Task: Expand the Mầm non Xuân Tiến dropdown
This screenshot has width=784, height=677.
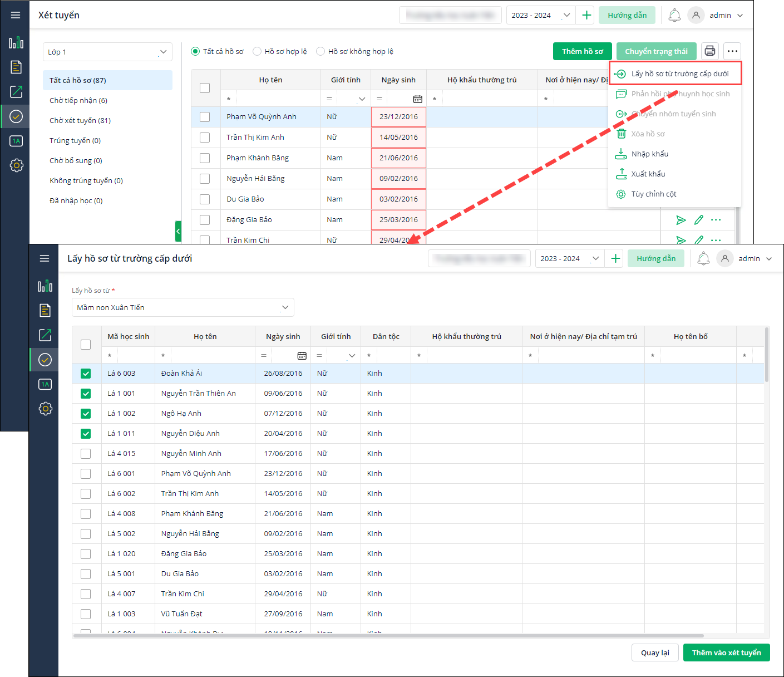Action: tap(183, 307)
